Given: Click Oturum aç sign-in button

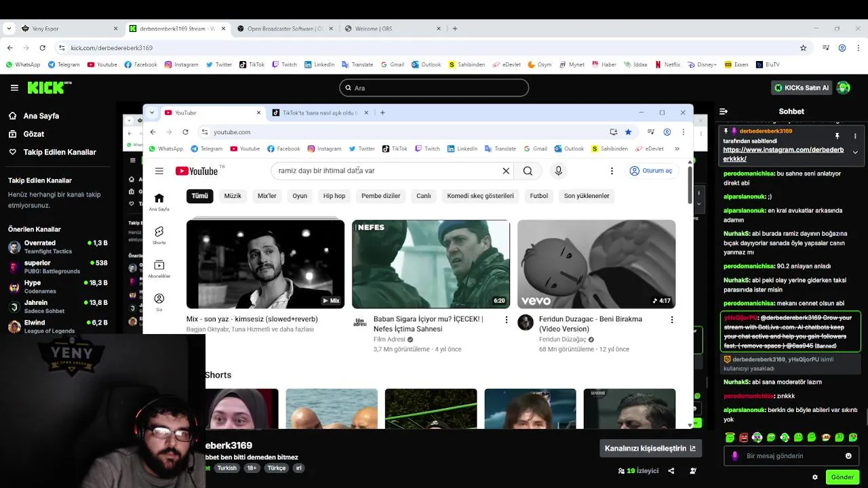Looking at the screenshot, I should (x=651, y=171).
